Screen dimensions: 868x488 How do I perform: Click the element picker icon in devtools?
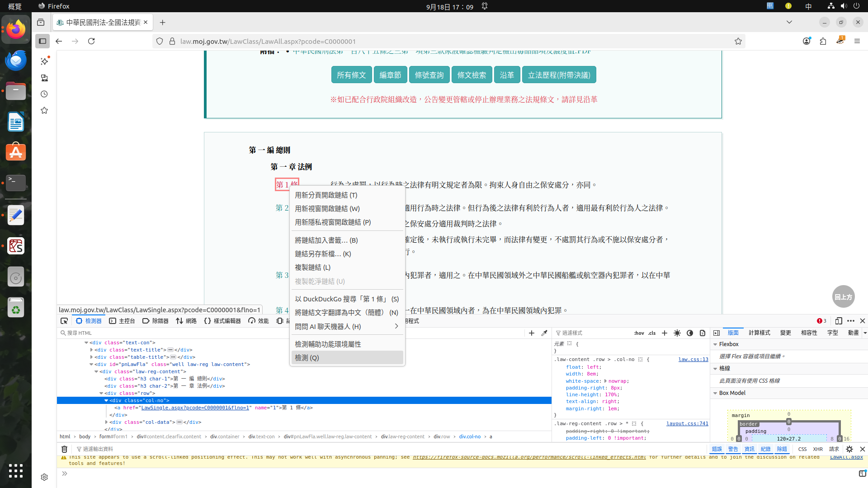pyautogui.click(x=64, y=321)
